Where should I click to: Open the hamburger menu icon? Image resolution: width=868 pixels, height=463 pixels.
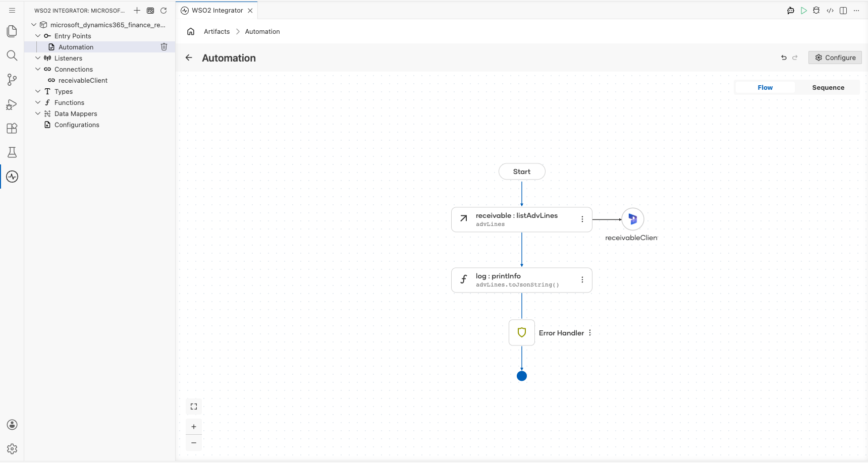tap(12, 10)
